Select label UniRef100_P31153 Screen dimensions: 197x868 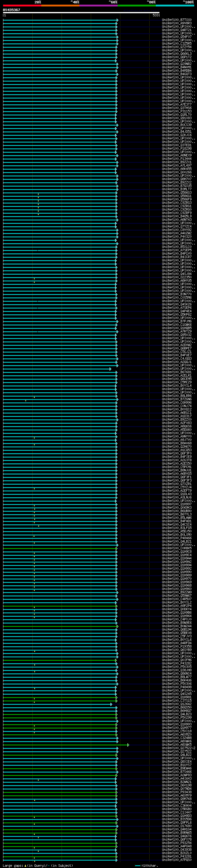click(177, 111)
